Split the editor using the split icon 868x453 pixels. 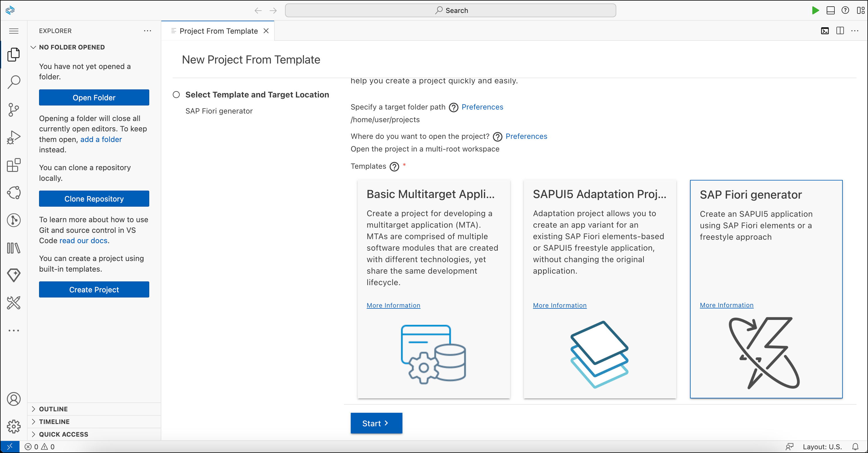840,31
